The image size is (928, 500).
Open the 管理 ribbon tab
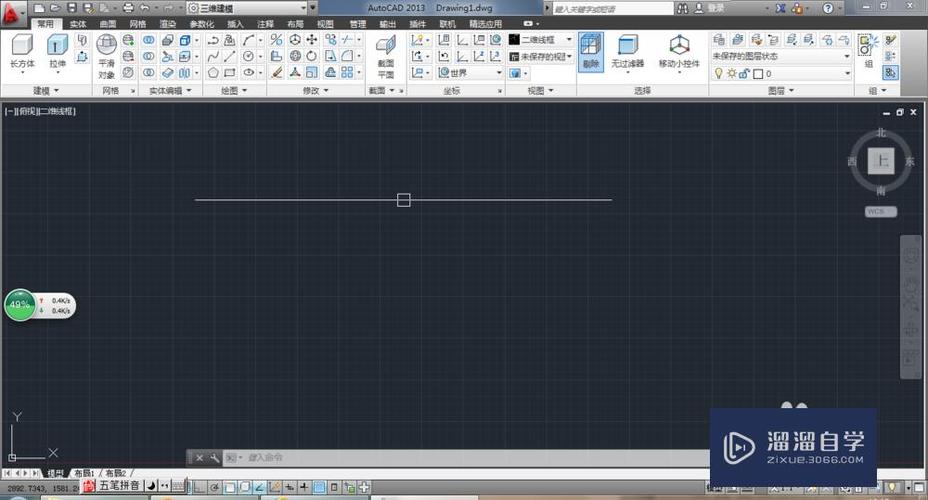[357, 24]
